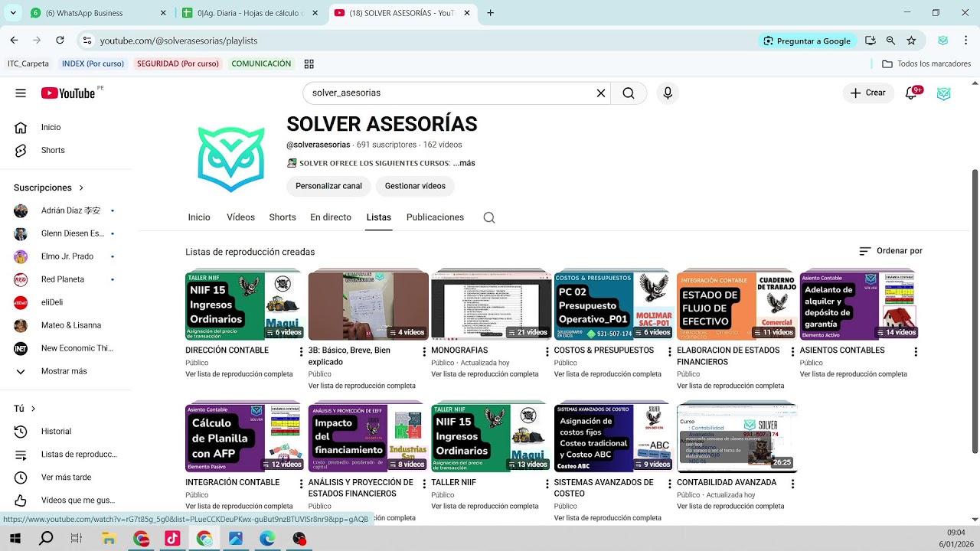Open the YouTube guide hamburger menu
The image size is (980, 551).
pyautogui.click(x=21, y=93)
